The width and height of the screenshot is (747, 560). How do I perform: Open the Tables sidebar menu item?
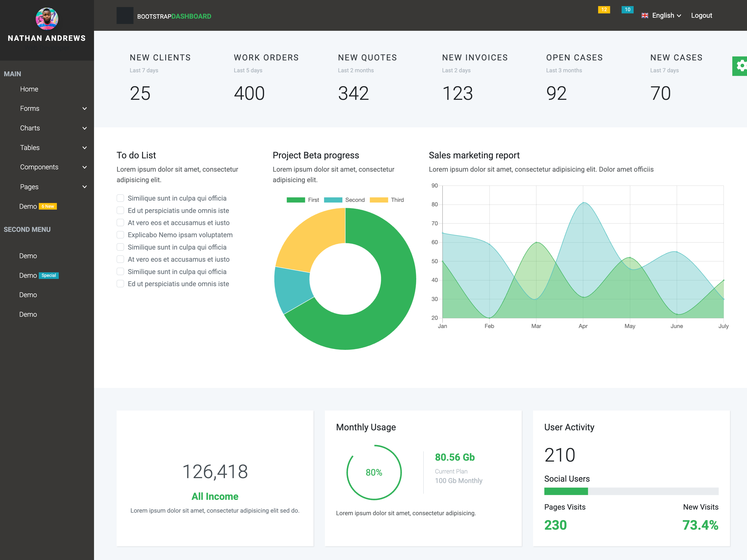(30, 147)
